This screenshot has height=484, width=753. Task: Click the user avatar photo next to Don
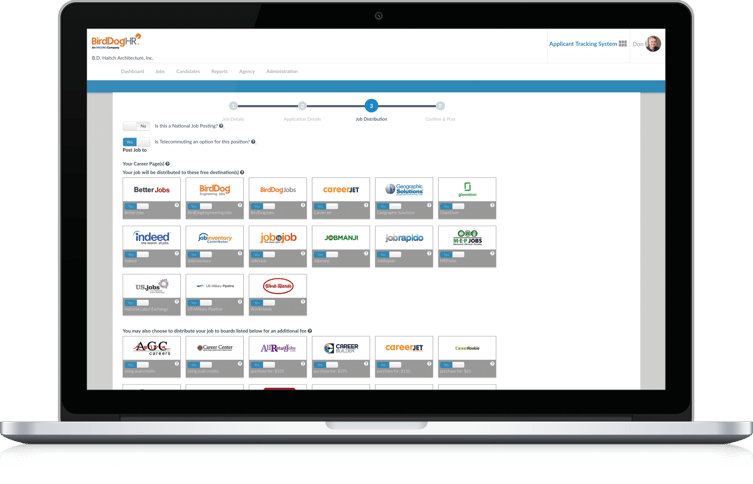click(653, 44)
